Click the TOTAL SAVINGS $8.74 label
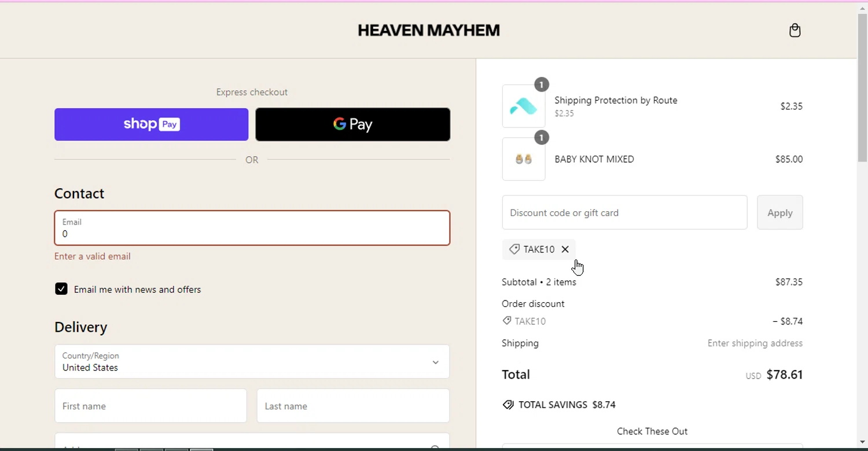Viewport: 868px width, 451px height. coord(567,405)
